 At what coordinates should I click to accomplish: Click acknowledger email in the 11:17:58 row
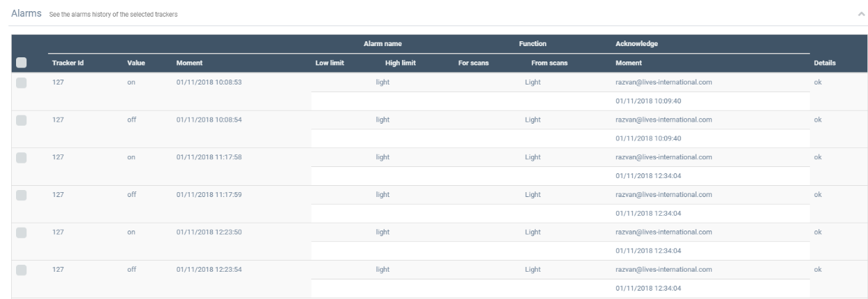[x=663, y=157]
